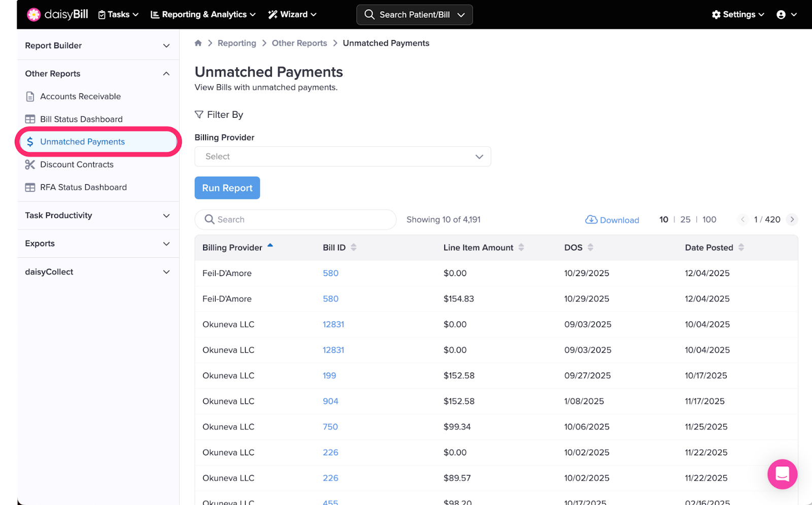Open Billing Provider select dropdown
Image resolution: width=812 pixels, height=505 pixels.
pos(343,157)
